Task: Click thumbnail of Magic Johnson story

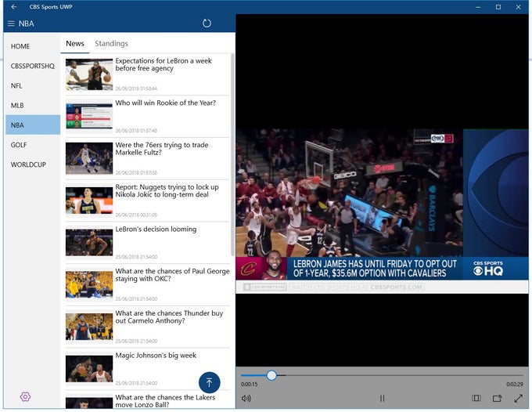Action: click(x=89, y=369)
